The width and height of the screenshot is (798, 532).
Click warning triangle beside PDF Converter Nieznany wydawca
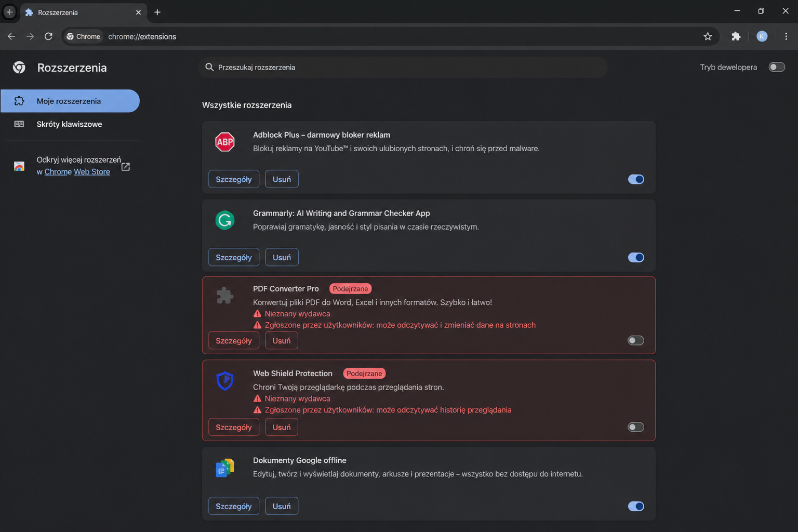point(257,314)
